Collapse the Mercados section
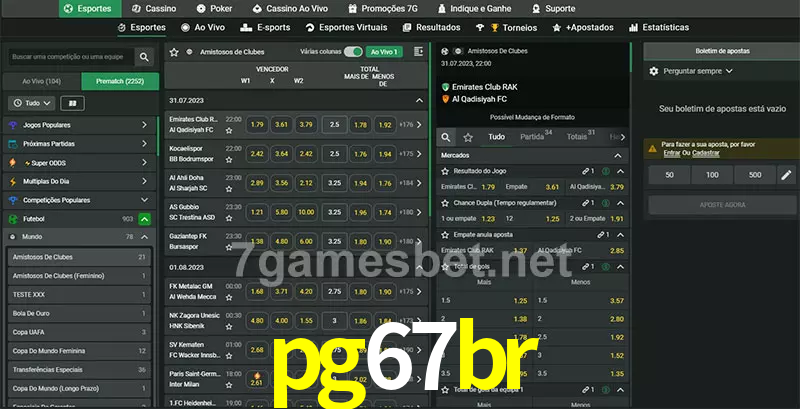 (x=618, y=156)
